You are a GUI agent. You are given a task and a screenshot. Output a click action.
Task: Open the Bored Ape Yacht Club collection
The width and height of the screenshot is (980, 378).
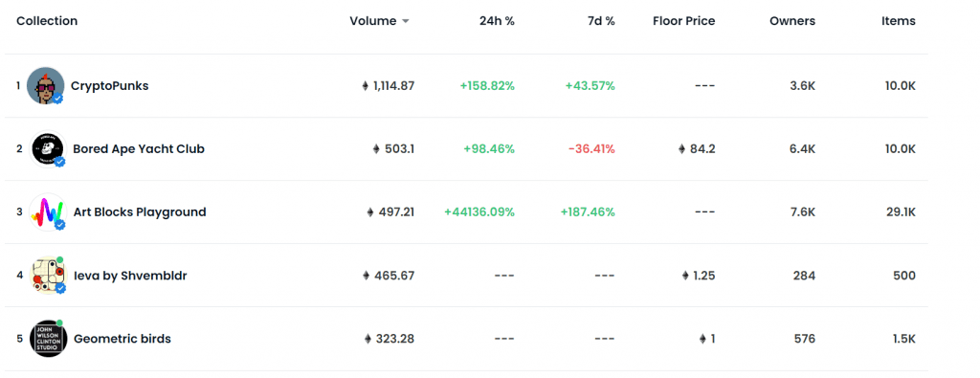pos(139,148)
